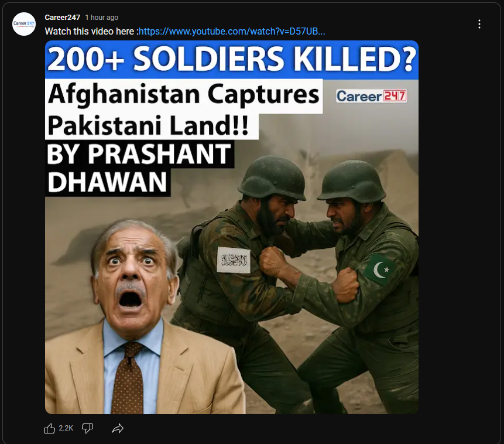
Task: Open the post image thumbnail
Action: click(232, 227)
